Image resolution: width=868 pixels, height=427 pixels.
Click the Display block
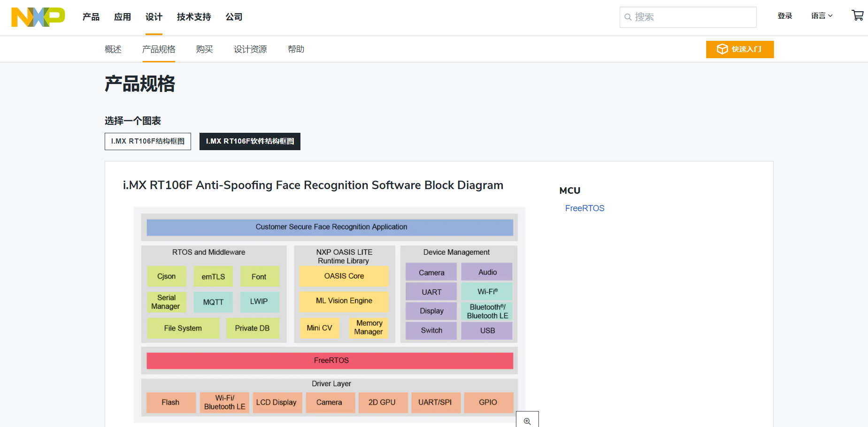click(431, 311)
